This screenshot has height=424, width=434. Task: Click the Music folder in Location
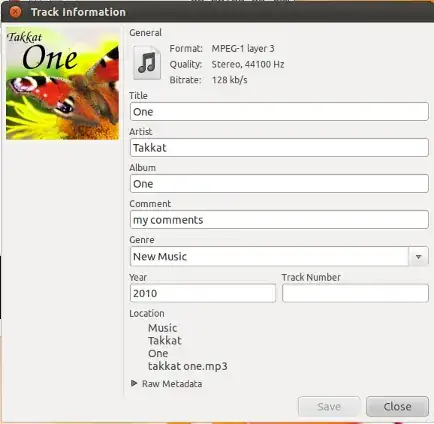click(x=163, y=328)
